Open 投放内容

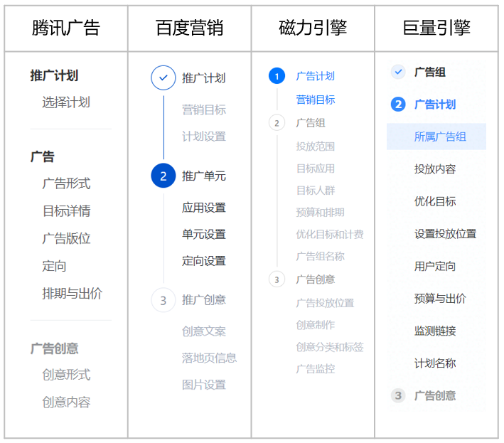[435, 169]
